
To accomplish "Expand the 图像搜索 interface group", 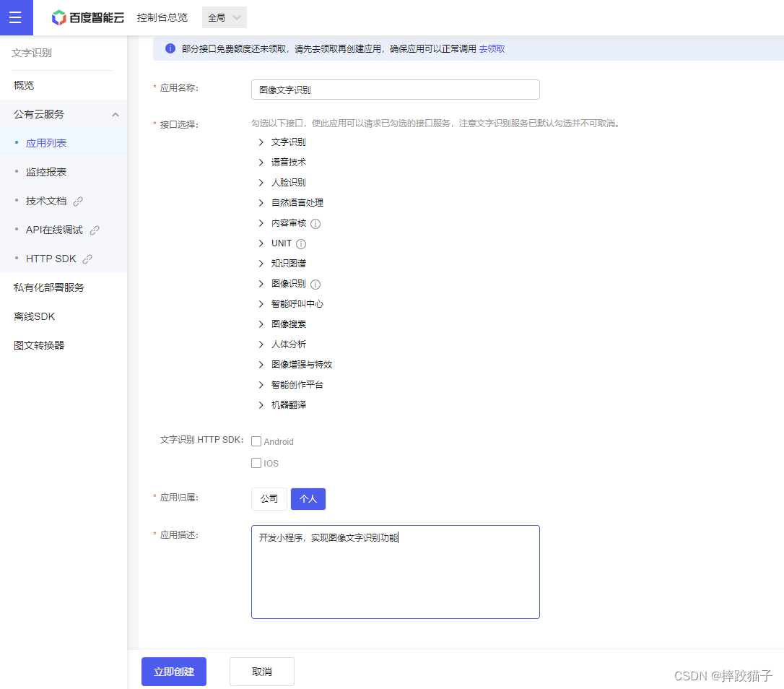I will coord(261,324).
